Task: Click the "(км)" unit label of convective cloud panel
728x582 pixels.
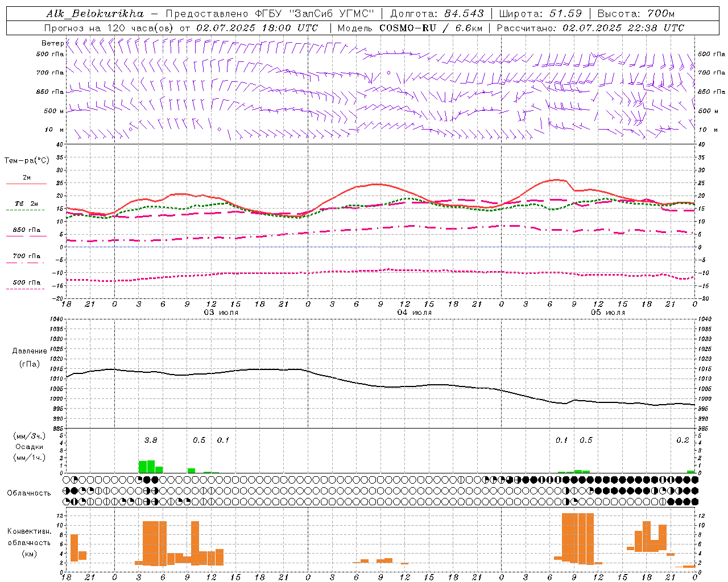Action: coord(29,554)
